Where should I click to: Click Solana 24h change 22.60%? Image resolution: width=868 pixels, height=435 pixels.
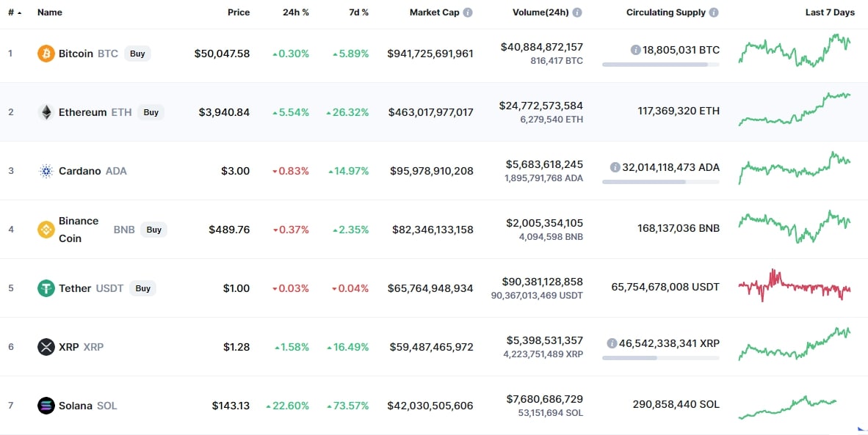pyautogui.click(x=288, y=405)
